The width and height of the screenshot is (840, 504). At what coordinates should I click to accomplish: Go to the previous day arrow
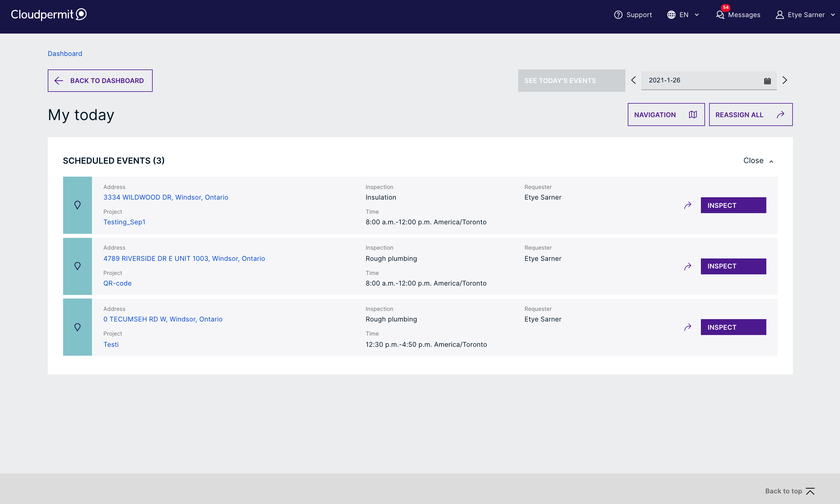[x=633, y=80]
